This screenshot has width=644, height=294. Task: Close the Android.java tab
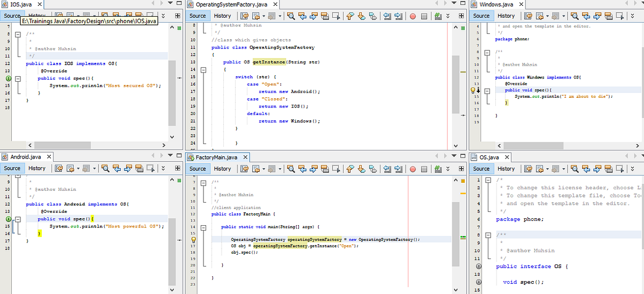pos(48,157)
